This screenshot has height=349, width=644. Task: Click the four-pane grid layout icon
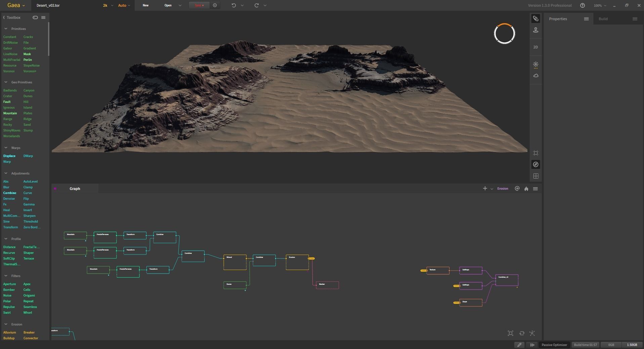535,176
